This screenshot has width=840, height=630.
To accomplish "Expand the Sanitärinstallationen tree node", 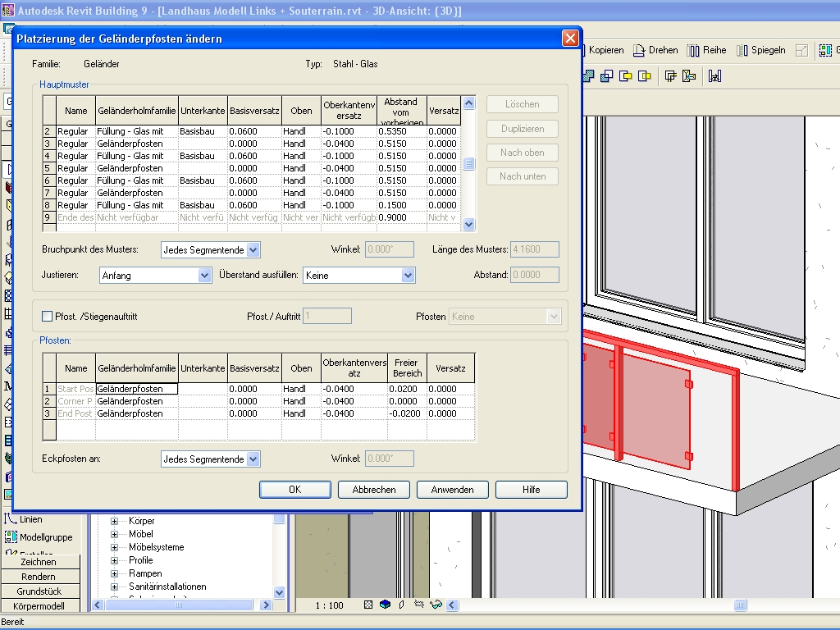I will (x=114, y=587).
